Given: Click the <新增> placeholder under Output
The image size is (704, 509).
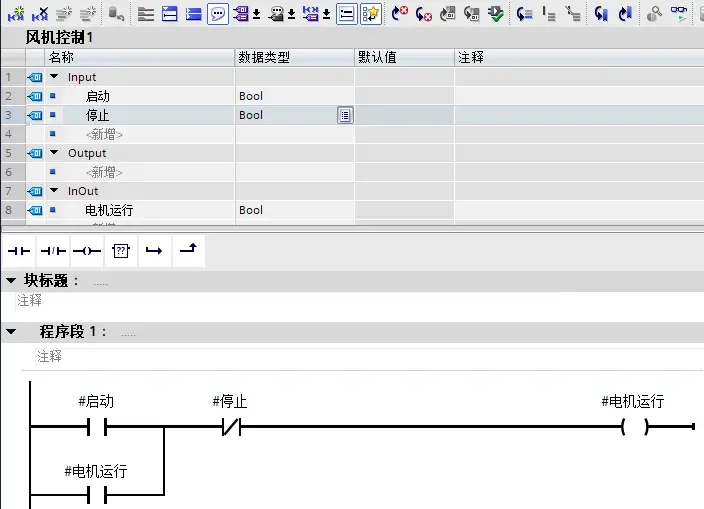Looking at the screenshot, I should (104, 172).
